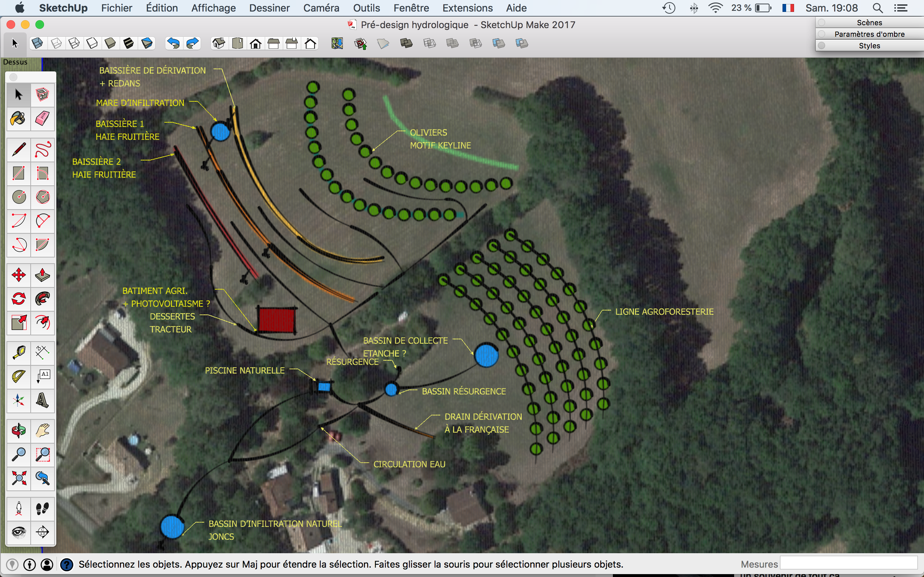Click the Rotate tool
Viewport: 924px width, 577px height.
pos(18,299)
